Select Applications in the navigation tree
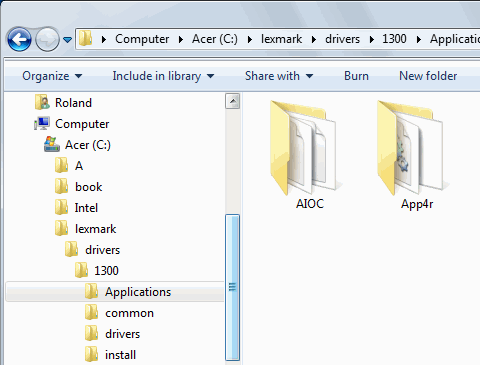The image size is (480, 365). [x=138, y=292]
